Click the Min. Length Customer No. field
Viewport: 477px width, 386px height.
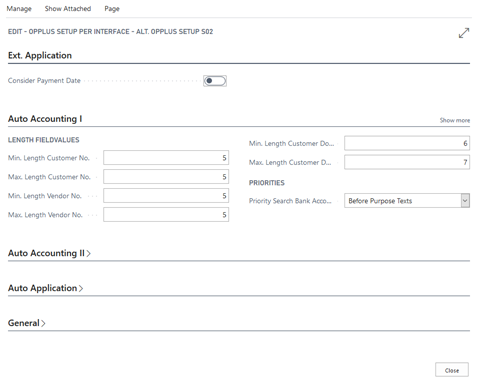coord(166,158)
